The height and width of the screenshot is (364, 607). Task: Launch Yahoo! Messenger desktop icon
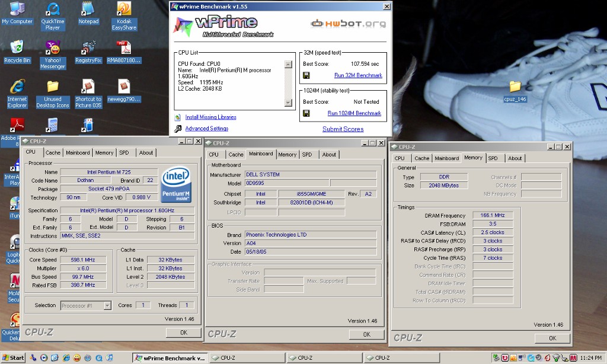[x=53, y=55]
